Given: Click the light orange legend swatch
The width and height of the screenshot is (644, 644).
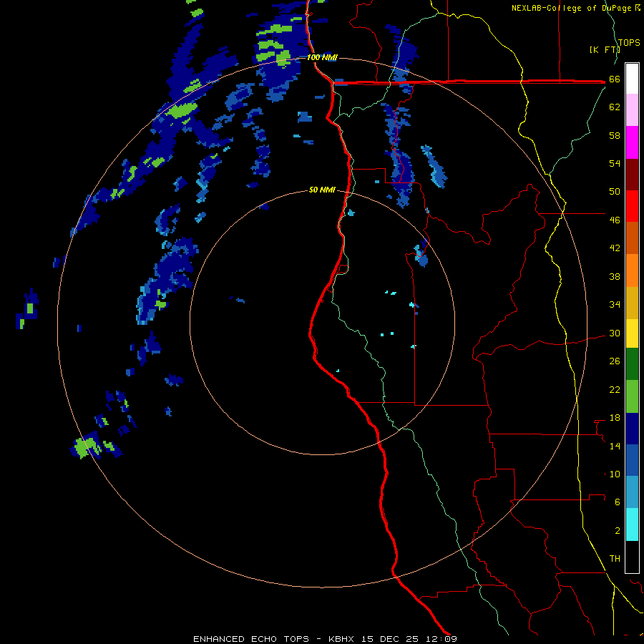Looking at the screenshot, I should click(632, 270).
